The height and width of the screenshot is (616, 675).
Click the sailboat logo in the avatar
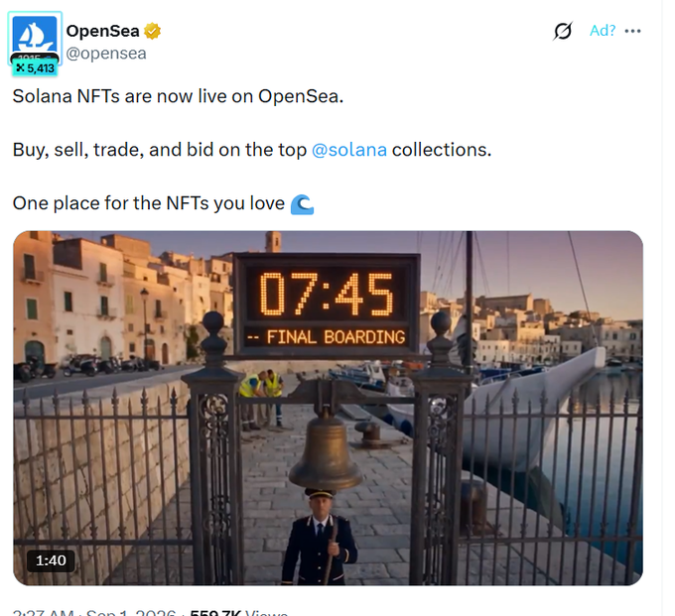tap(35, 35)
